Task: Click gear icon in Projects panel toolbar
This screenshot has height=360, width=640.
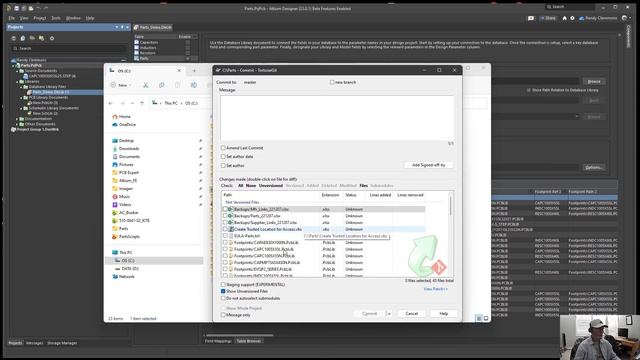Action: [52, 38]
